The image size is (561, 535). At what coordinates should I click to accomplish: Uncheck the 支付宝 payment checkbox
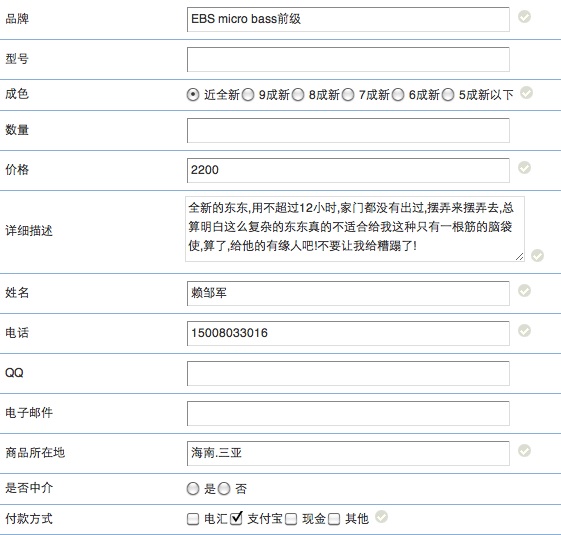coord(236,518)
